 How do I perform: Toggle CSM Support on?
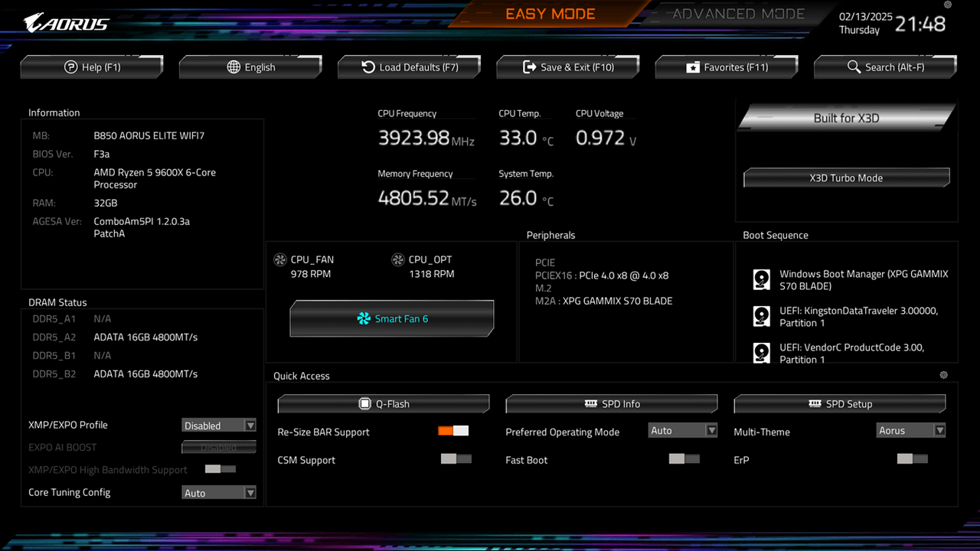(x=456, y=459)
